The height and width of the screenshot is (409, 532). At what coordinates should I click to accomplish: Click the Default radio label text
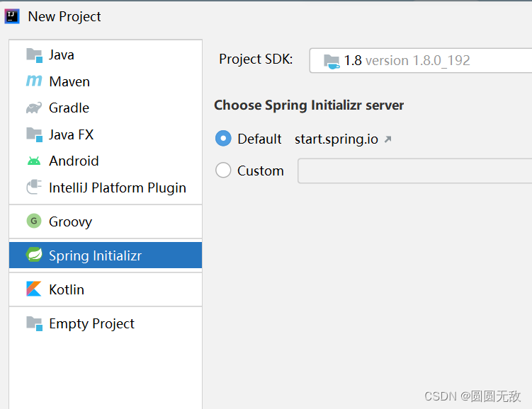[259, 139]
